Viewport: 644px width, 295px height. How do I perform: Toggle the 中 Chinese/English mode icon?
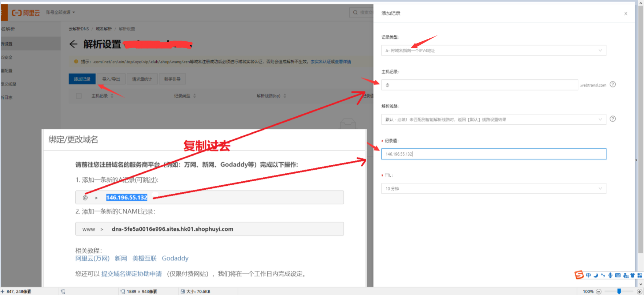pyautogui.click(x=588, y=275)
